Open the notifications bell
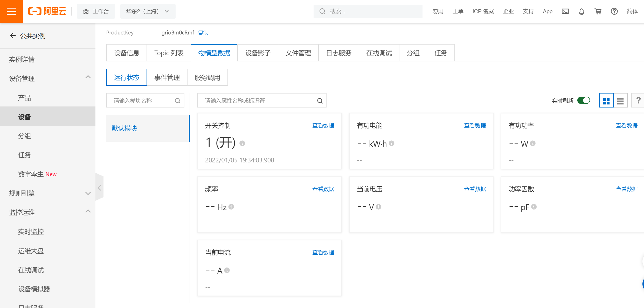Viewport: 644px width, 308px height. tap(581, 11)
